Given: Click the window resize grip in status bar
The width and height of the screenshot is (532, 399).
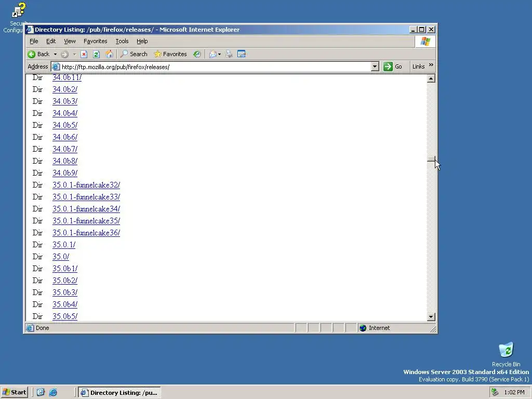Looking at the screenshot, I should tap(433, 329).
